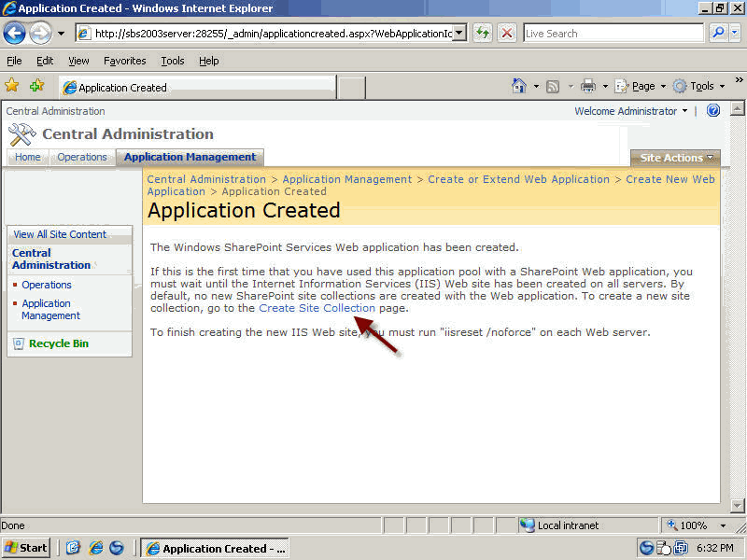Expand the Print options dropdown arrow
Screen dimensions: 747x560
tap(605, 86)
